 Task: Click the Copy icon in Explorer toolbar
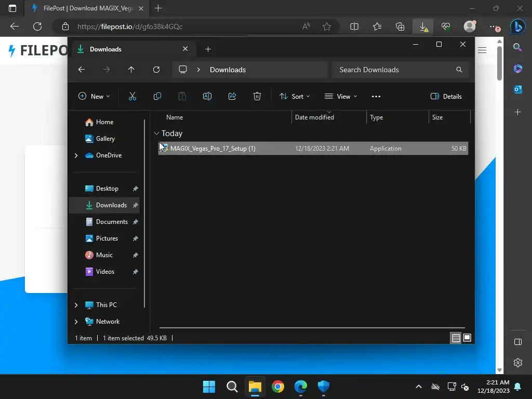157,96
